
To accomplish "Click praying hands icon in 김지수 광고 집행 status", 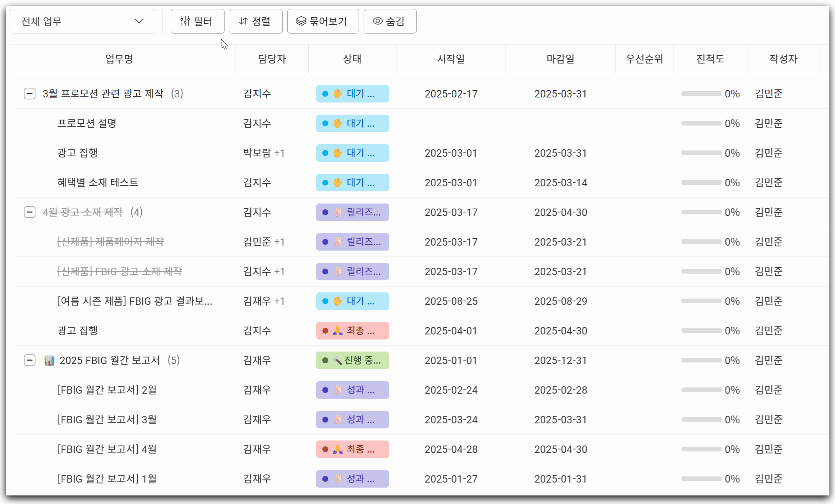I will pyautogui.click(x=338, y=331).
